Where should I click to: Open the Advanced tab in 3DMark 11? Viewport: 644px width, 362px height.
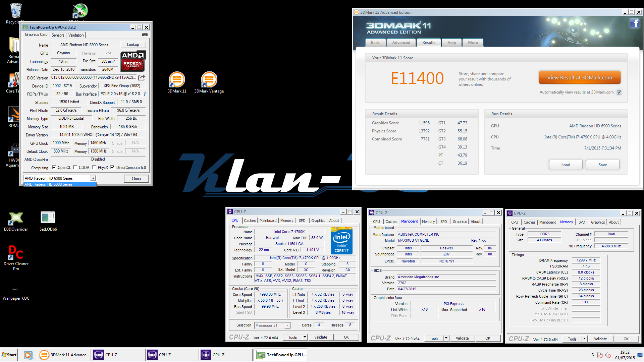401,43
